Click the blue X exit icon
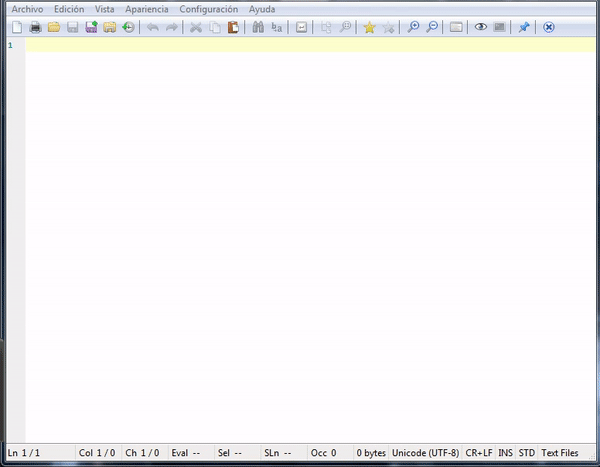This screenshot has height=467, width=600. click(548, 27)
